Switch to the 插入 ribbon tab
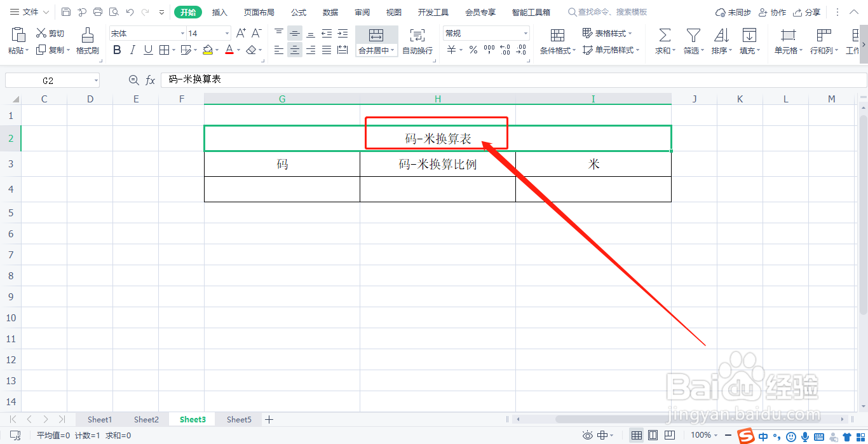Image resolution: width=868 pixels, height=444 pixels. 219,11
